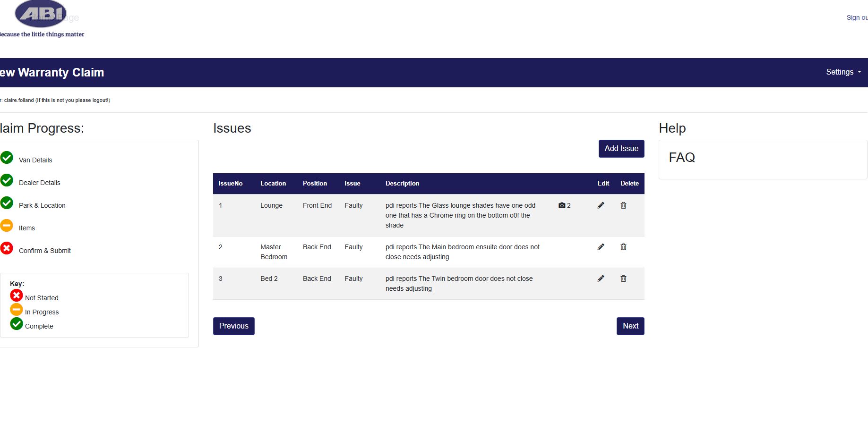The image size is (868, 422).
Task: Click the Delete column header
Action: [629, 184]
